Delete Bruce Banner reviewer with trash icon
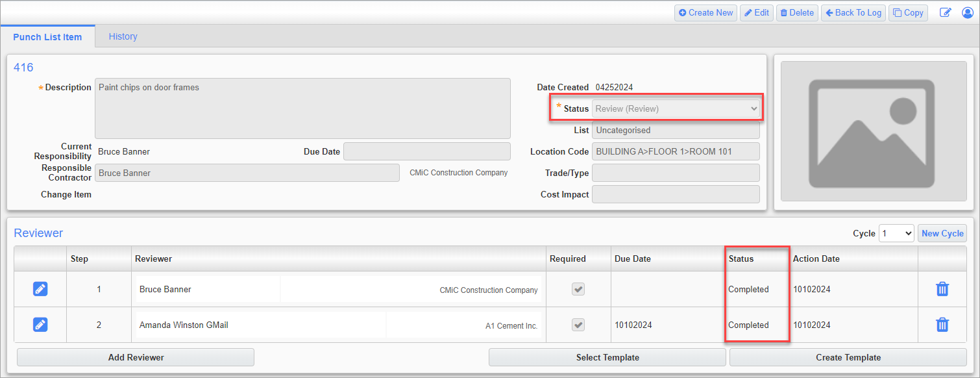Screen dimensions: 980x378 tap(942, 288)
